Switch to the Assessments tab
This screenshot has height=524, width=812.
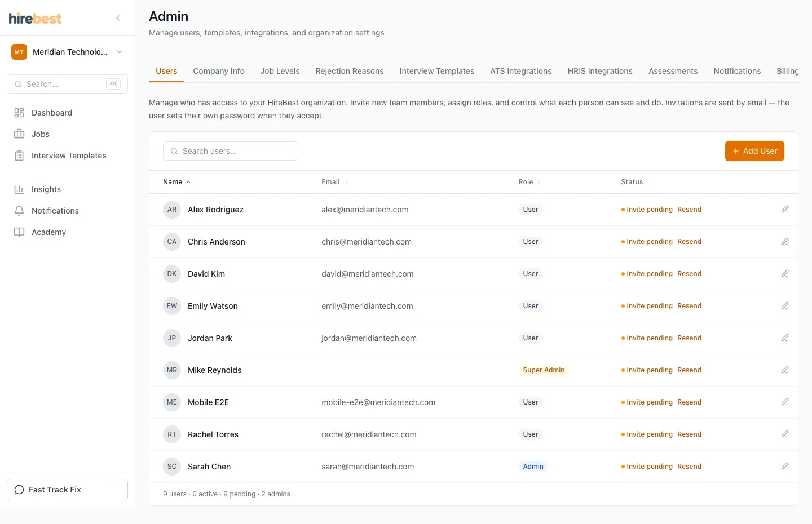[673, 71]
